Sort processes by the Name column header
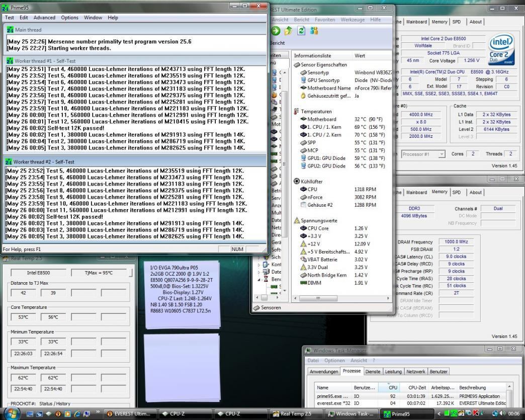This screenshot has height=420, width=525. (333, 387)
